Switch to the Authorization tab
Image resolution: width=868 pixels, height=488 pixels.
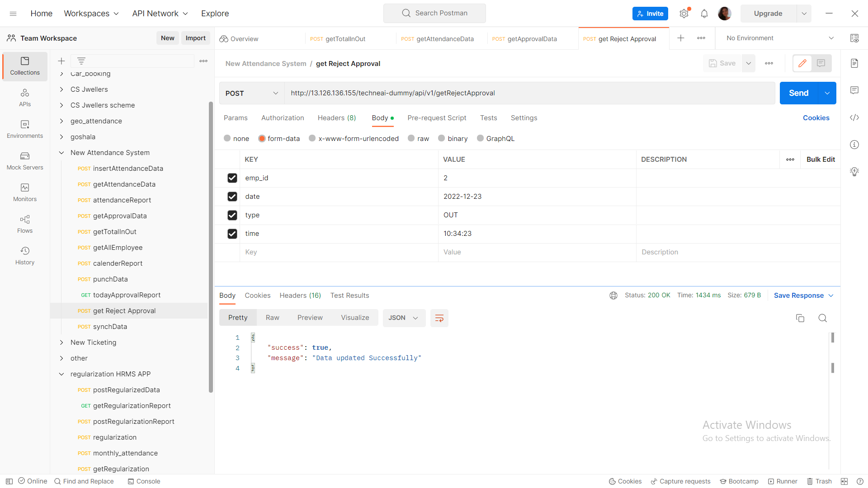coord(283,118)
